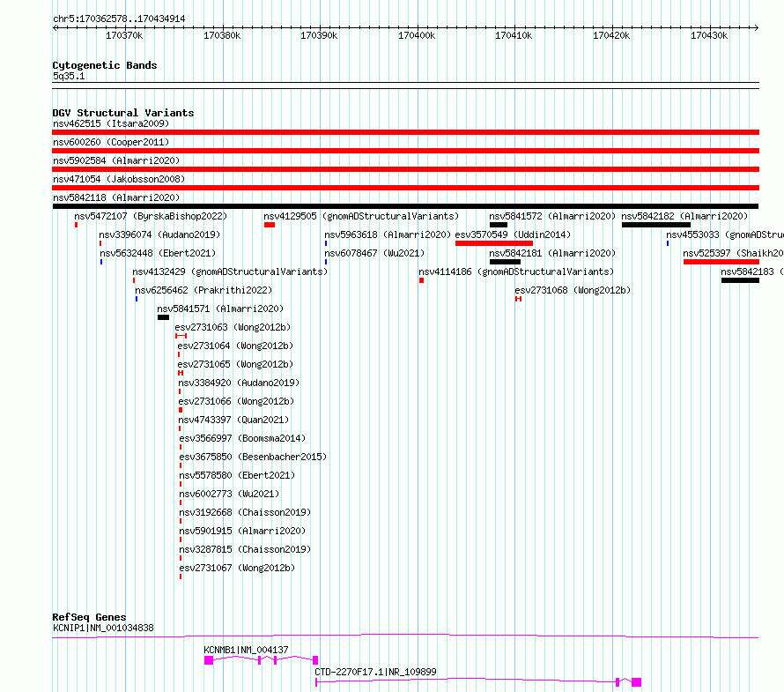Click nsv5842182 (Almarri2020) label
784x692 pixels.
[684, 216]
